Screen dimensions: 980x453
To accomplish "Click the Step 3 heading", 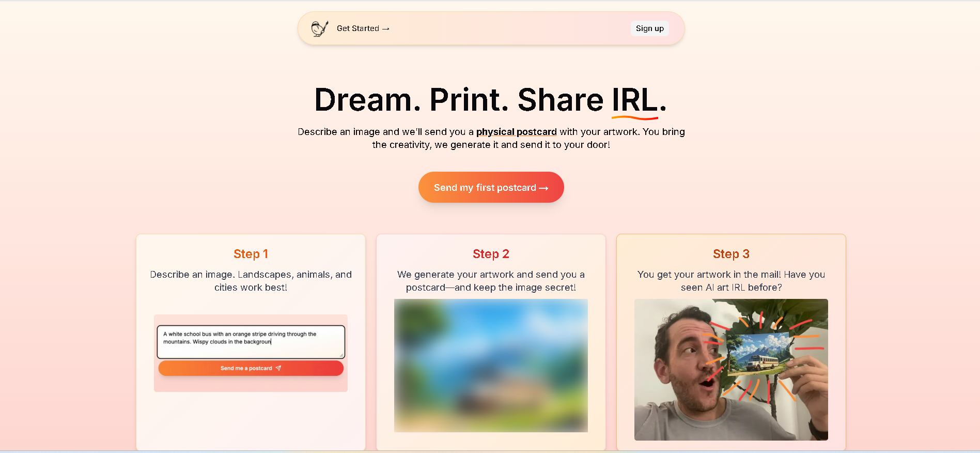I will 731,254.
